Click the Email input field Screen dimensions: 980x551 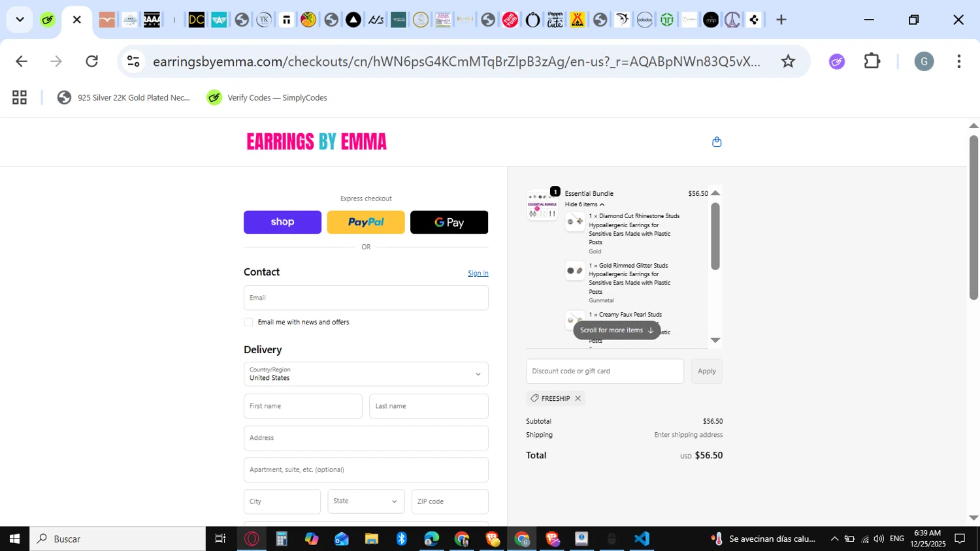click(366, 298)
